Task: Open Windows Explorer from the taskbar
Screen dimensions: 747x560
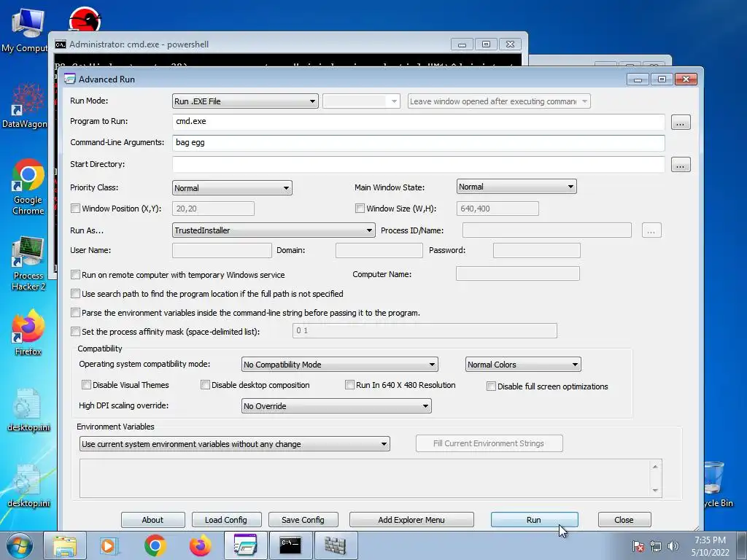Action: tap(65, 545)
